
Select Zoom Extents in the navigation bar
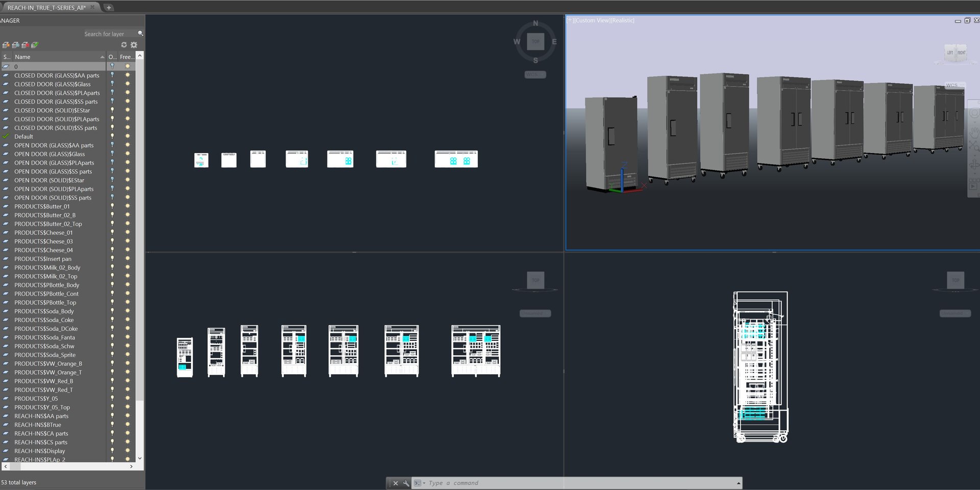(x=974, y=146)
